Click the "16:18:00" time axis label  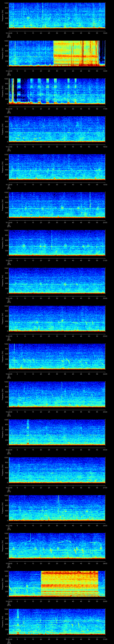[9, 184]
